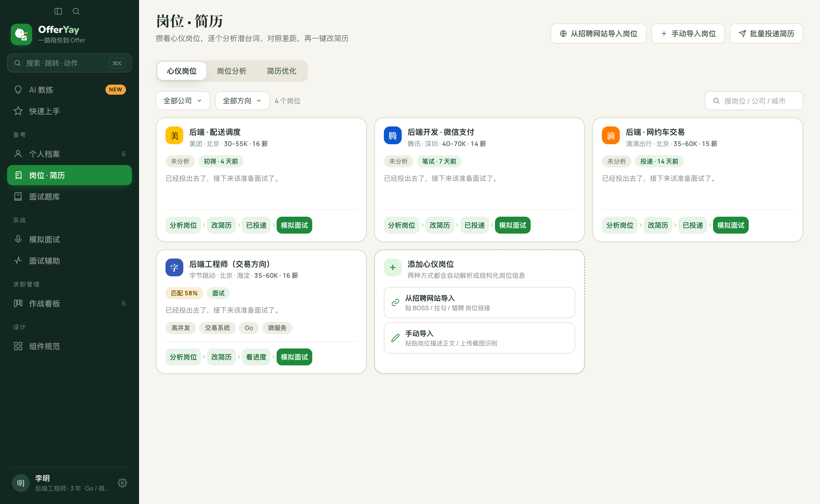The height and width of the screenshot is (504, 820).
Task: Open 作战看板 kanban board
Action: coord(70,303)
